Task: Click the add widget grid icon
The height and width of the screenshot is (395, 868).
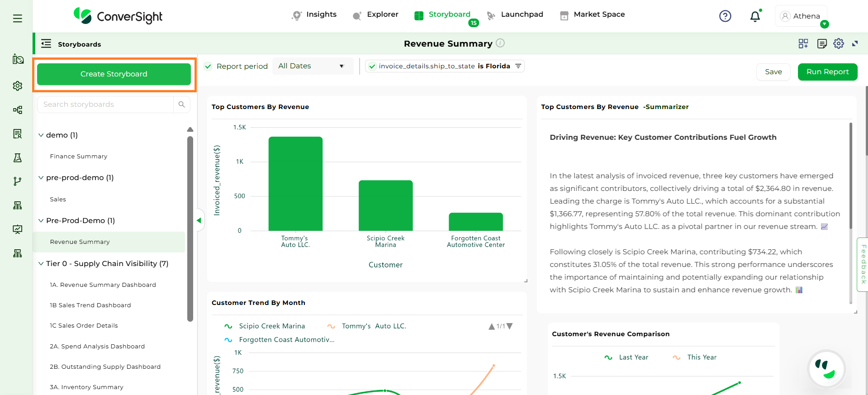Action: pyautogui.click(x=803, y=43)
